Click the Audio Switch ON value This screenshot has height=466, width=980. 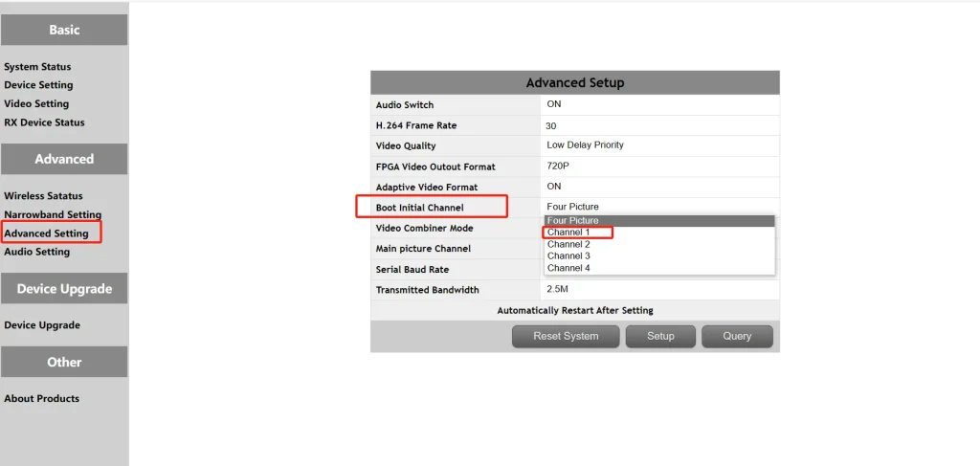coord(554,104)
